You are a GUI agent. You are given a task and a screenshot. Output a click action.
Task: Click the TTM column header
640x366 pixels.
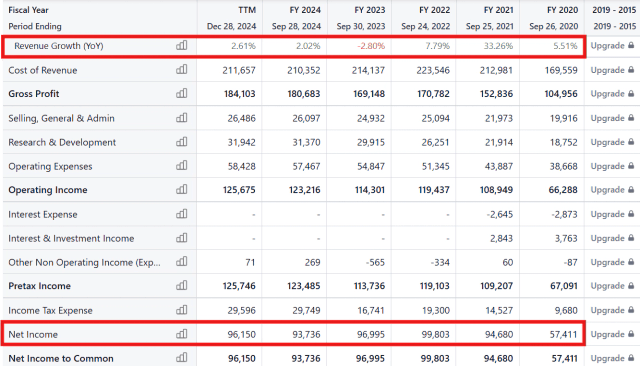pyautogui.click(x=247, y=10)
